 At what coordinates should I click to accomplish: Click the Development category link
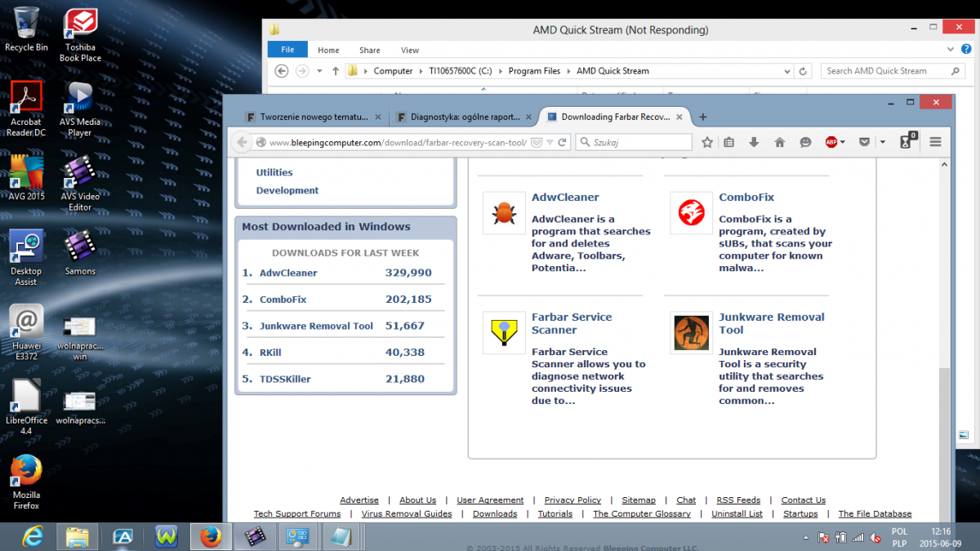pyautogui.click(x=287, y=190)
